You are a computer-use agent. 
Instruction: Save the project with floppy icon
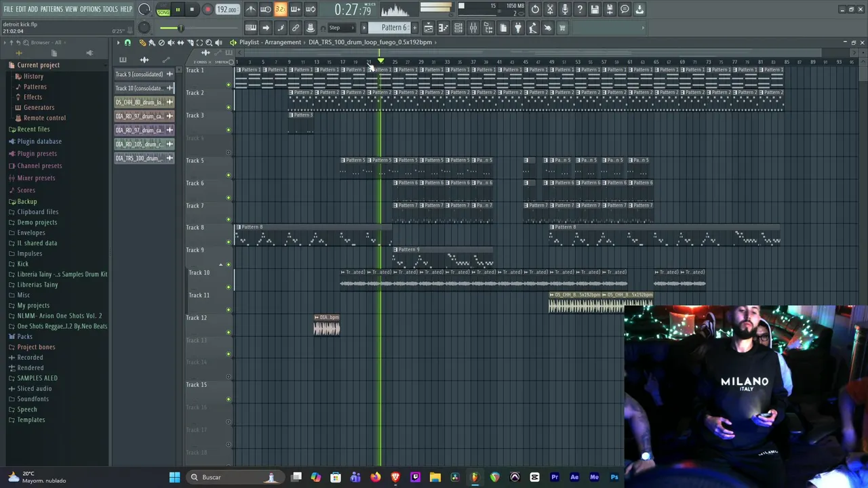coord(595,9)
